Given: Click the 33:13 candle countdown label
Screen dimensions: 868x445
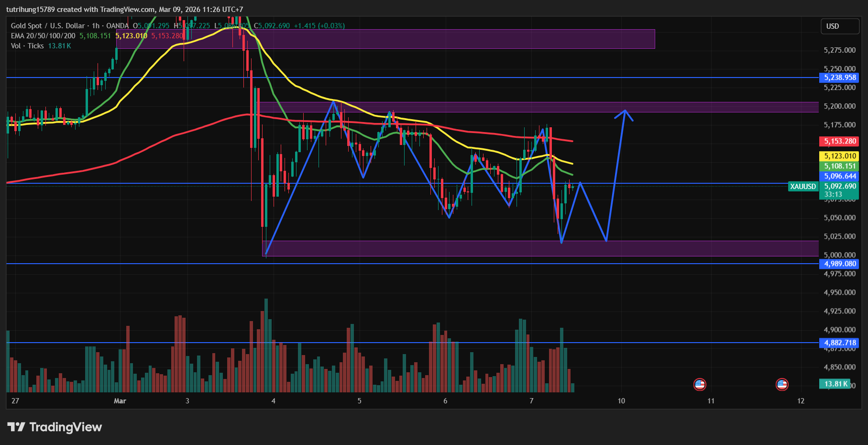Looking at the screenshot, I should 833,194.
